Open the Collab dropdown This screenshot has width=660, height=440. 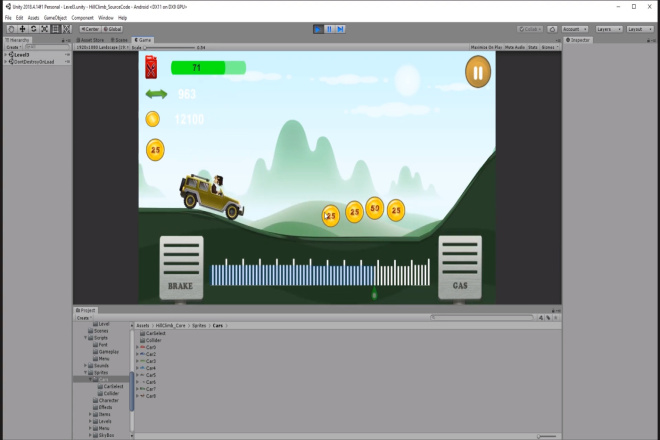pyautogui.click(x=530, y=29)
